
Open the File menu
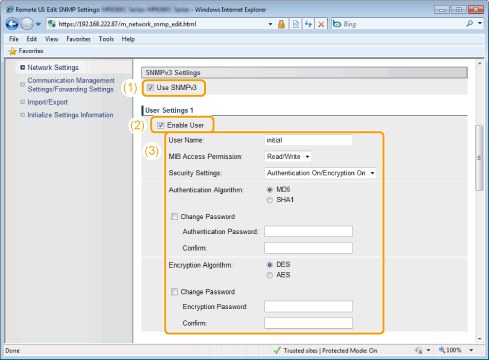[x=14, y=39]
